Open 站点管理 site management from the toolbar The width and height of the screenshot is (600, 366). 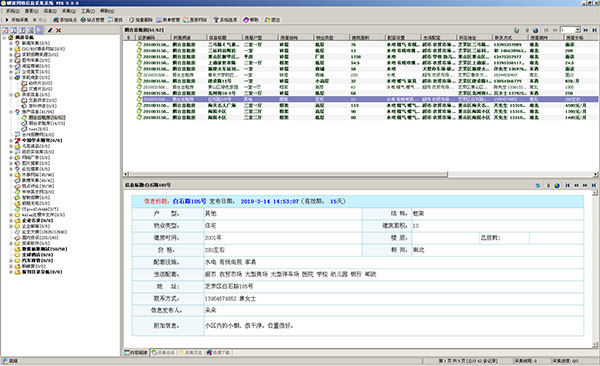pos(92,20)
